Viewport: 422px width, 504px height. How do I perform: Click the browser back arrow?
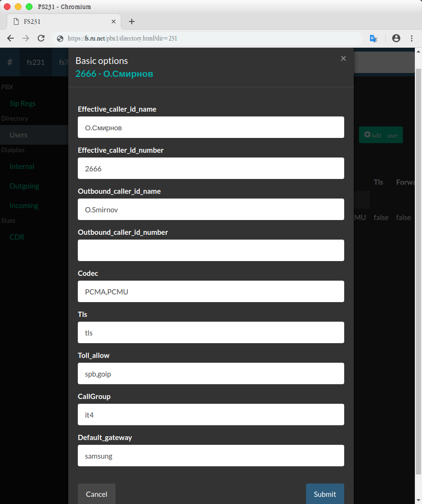[x=11, y=39]
